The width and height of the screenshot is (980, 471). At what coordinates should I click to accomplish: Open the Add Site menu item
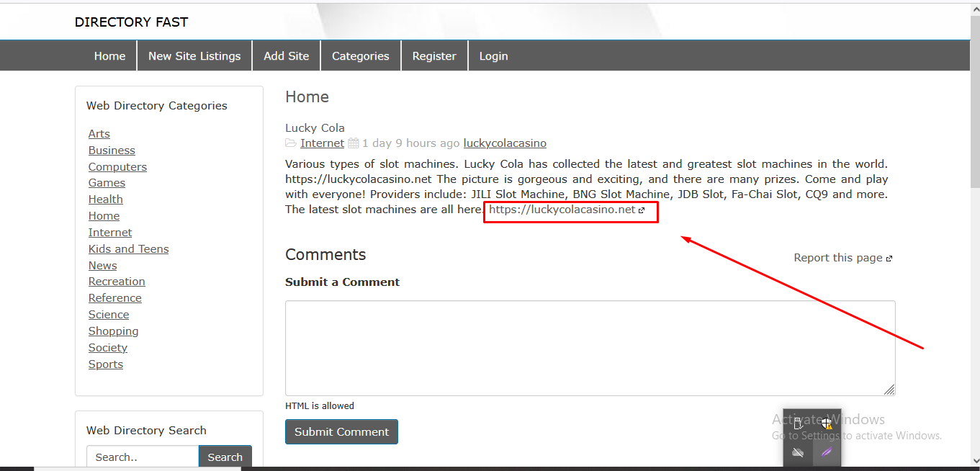point(287,55)
